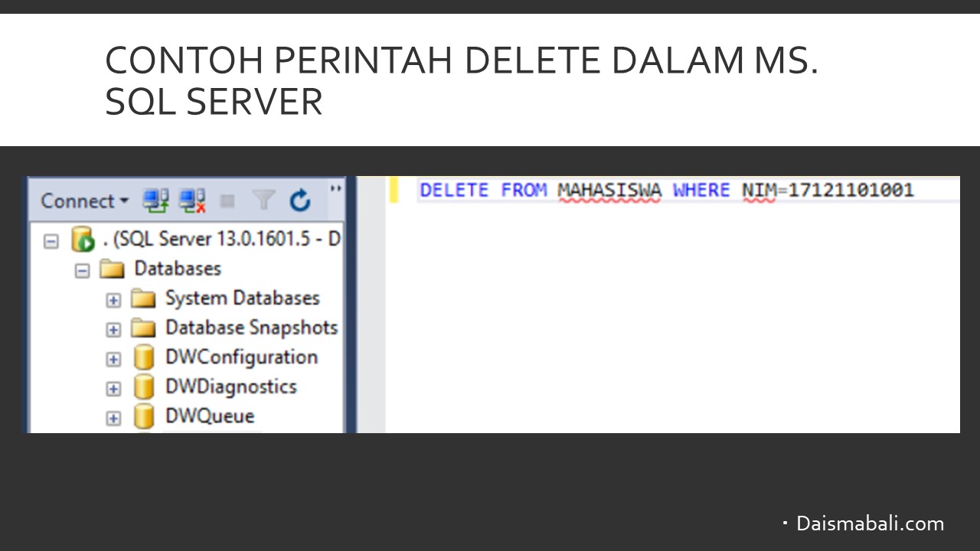Expand the DWDiagnostics database node

(x=113, y=389)
